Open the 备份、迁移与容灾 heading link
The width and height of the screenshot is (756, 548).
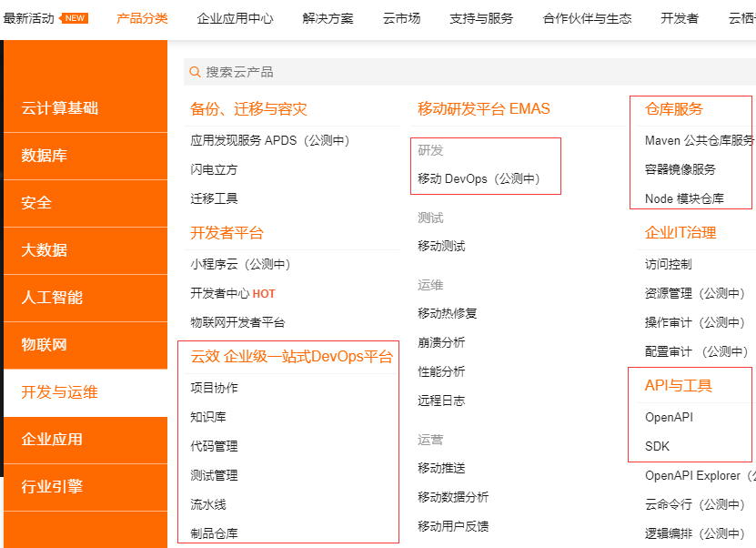(x=248, y=109)
